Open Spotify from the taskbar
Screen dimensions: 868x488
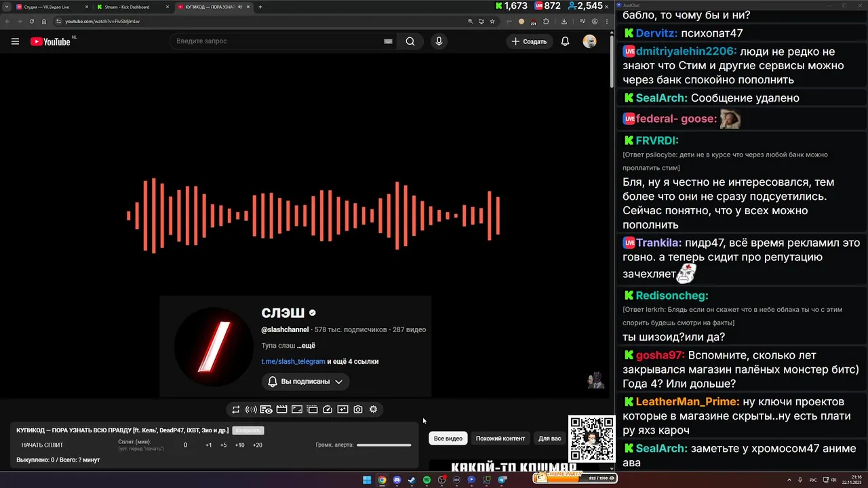427,480
